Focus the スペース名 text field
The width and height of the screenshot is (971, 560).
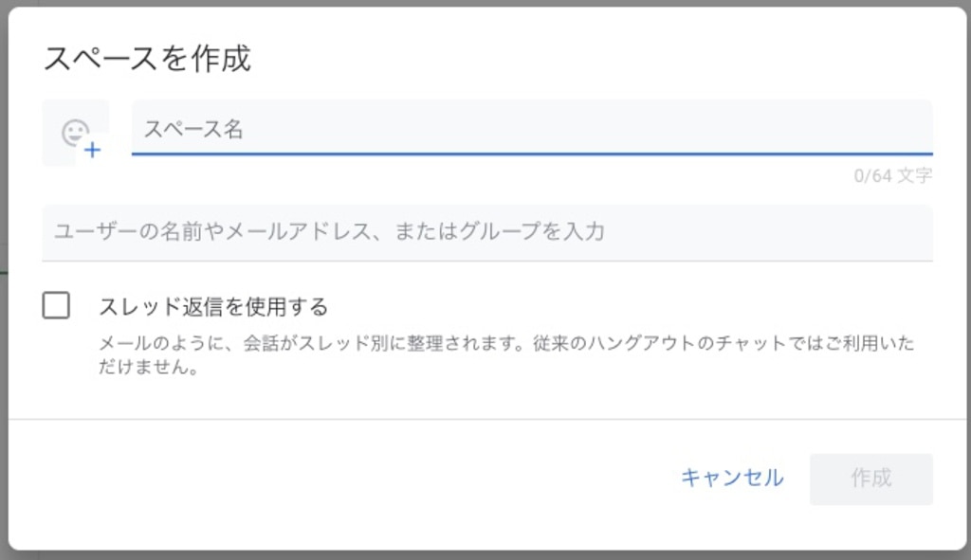[531, 128]
